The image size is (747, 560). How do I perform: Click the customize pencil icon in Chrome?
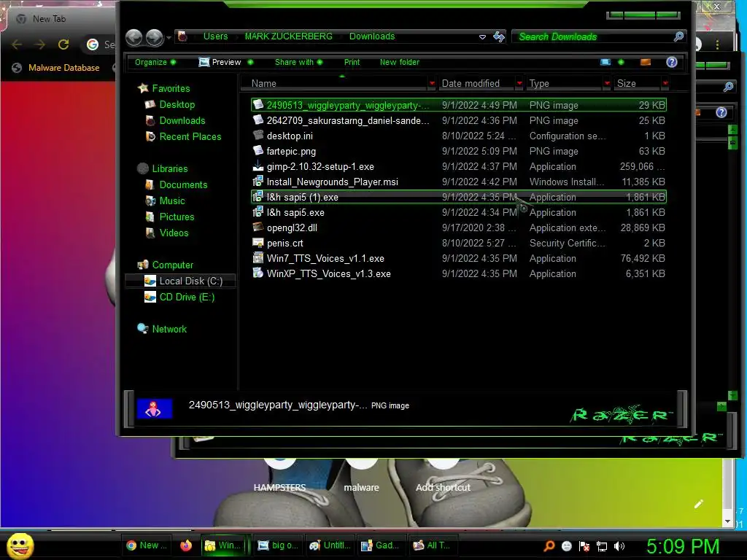pos(698,504)
